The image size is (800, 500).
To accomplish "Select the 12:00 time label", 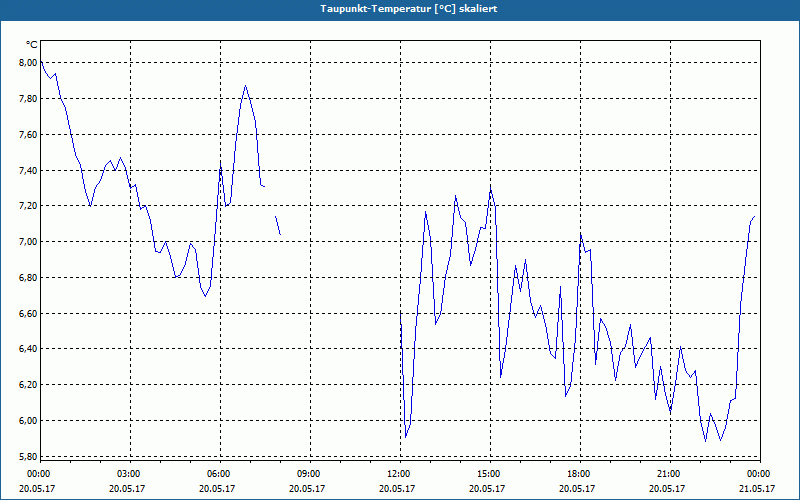I will click(399, 474).
